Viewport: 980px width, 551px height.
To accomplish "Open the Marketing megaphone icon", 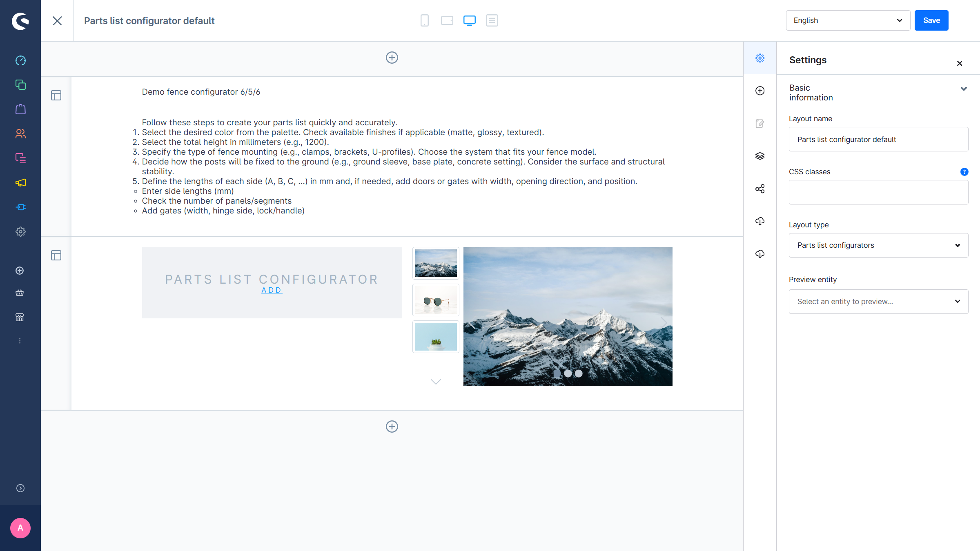I will (x=20, y=182).
